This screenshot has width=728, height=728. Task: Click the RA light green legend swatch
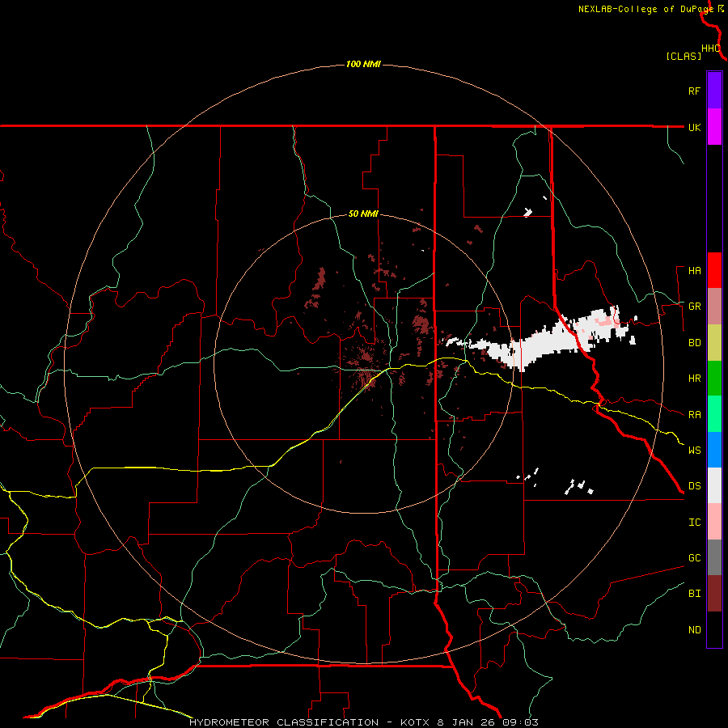(714, 414)
